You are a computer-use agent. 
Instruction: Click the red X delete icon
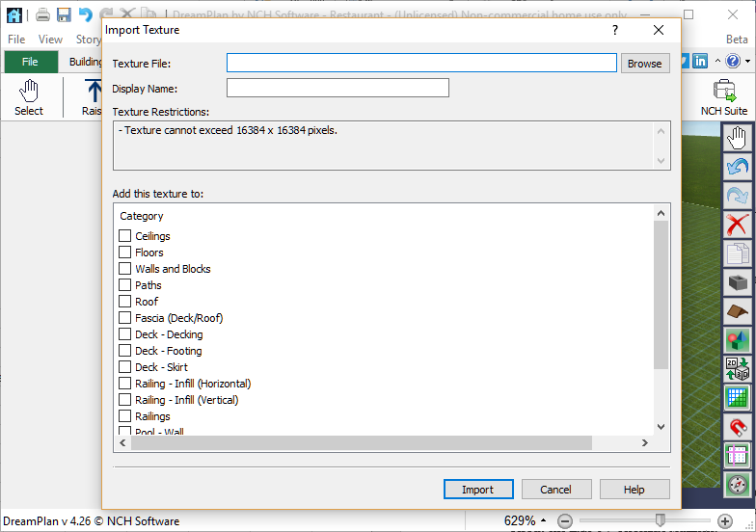[738, 225]
